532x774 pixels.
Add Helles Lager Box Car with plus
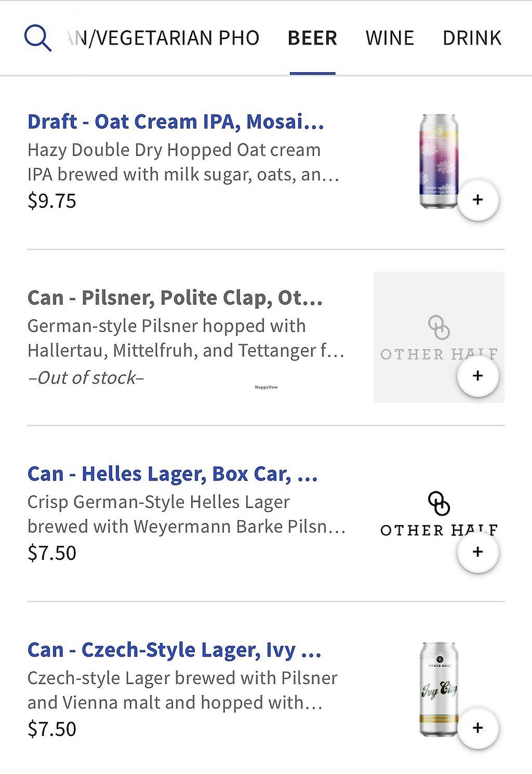click(x=478, y=552)
